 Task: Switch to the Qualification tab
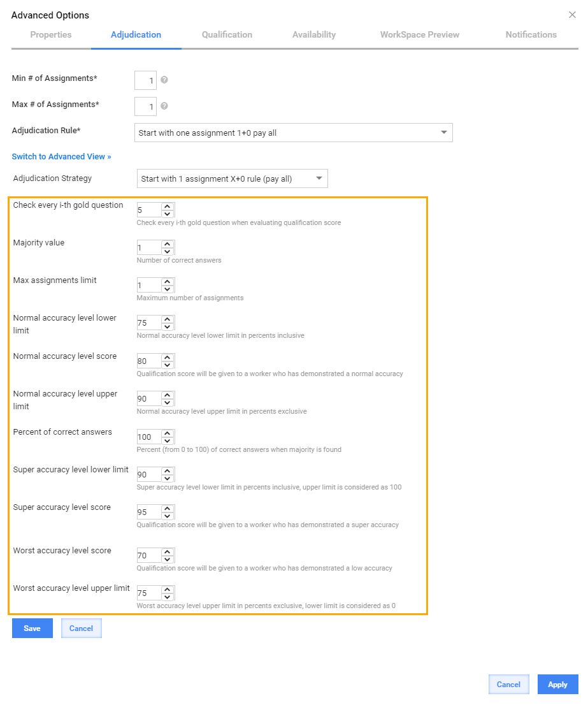coord(227,34)
